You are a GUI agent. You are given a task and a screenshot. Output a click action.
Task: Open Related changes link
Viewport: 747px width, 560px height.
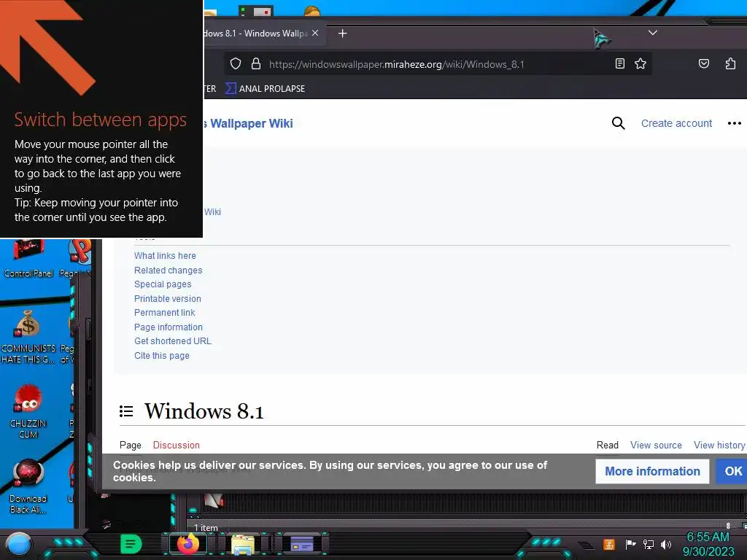(x=169, y=270)
